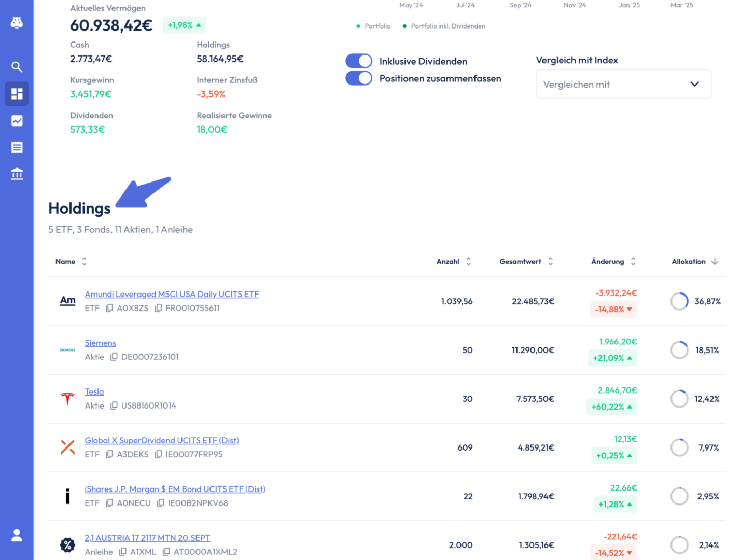
Task: Click Siemens +21,09% change badge
Action: tap(612, 358)
